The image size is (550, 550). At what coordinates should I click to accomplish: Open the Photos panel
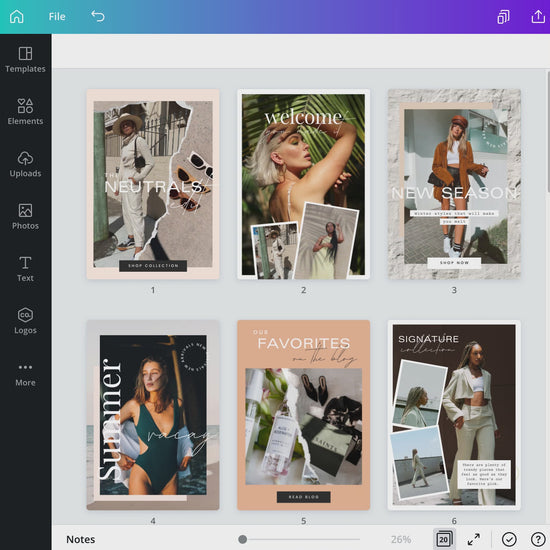(x=25, y=216)
